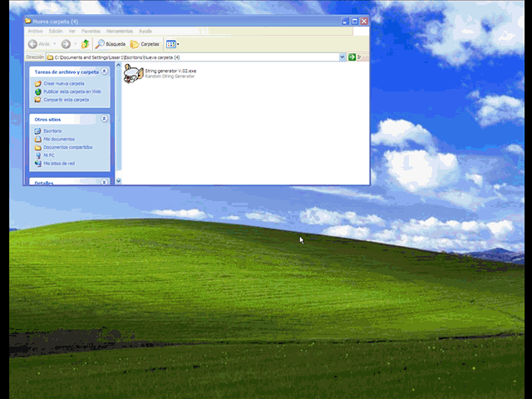Open the Búsqueda search tool
Image resolution: width=532 pixels, height=399 pixels.
click(111, 44)
